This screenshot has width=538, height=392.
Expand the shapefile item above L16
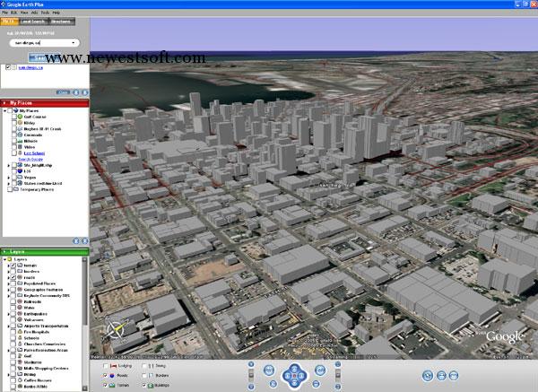click(9, 165)
